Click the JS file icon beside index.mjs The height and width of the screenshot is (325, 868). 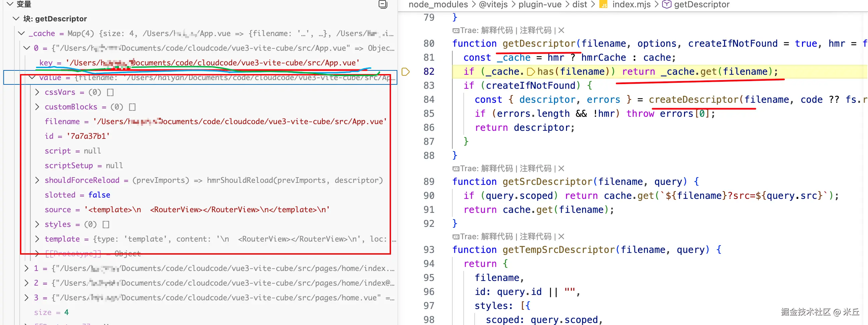tap(603, 4)
